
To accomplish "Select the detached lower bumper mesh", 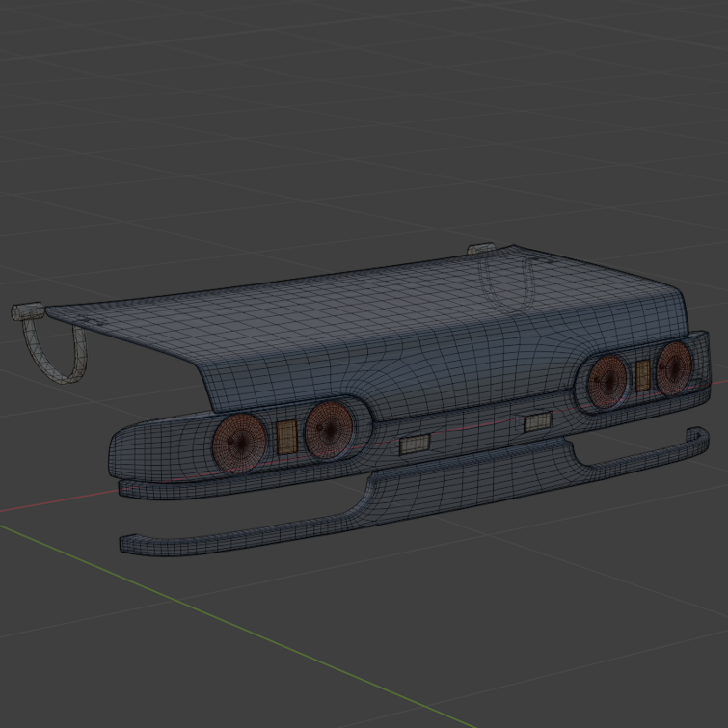I will [x=414, y=492].
